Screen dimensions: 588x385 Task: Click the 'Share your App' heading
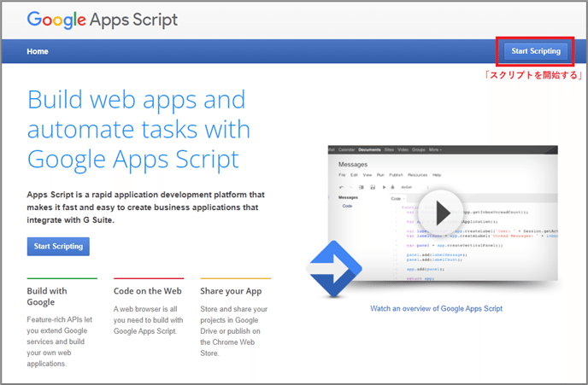231,291
